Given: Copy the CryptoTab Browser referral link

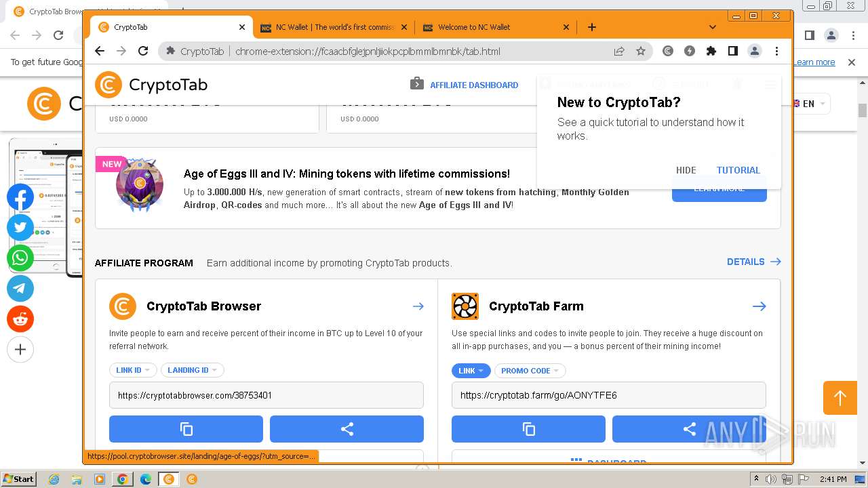Looking at the screenshot, I should coord(186,429).
